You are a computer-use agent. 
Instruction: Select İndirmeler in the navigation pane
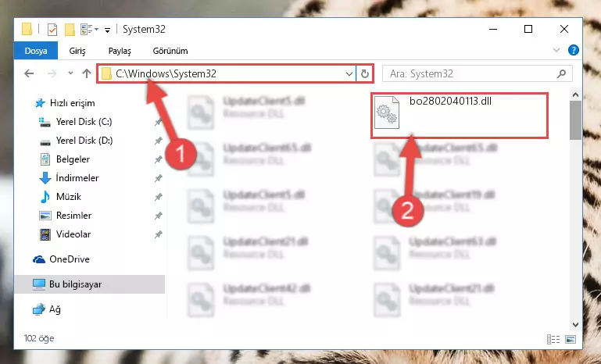(77, 178)
